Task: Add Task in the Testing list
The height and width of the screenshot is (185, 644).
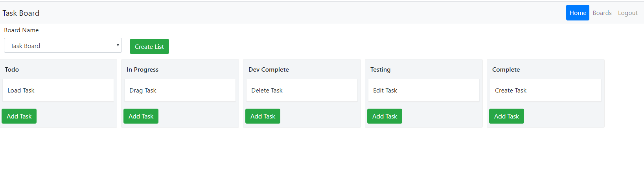Action: coord(385,116)
